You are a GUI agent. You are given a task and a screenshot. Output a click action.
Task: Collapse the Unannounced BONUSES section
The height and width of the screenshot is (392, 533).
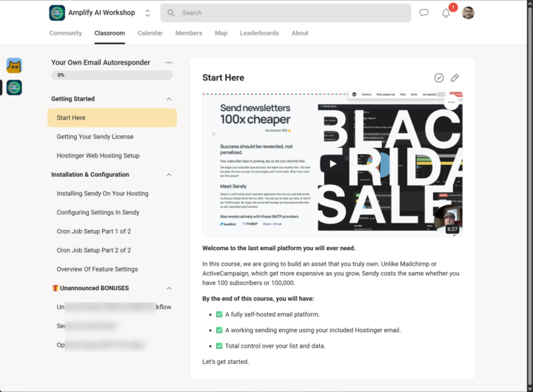coord(169,288)
